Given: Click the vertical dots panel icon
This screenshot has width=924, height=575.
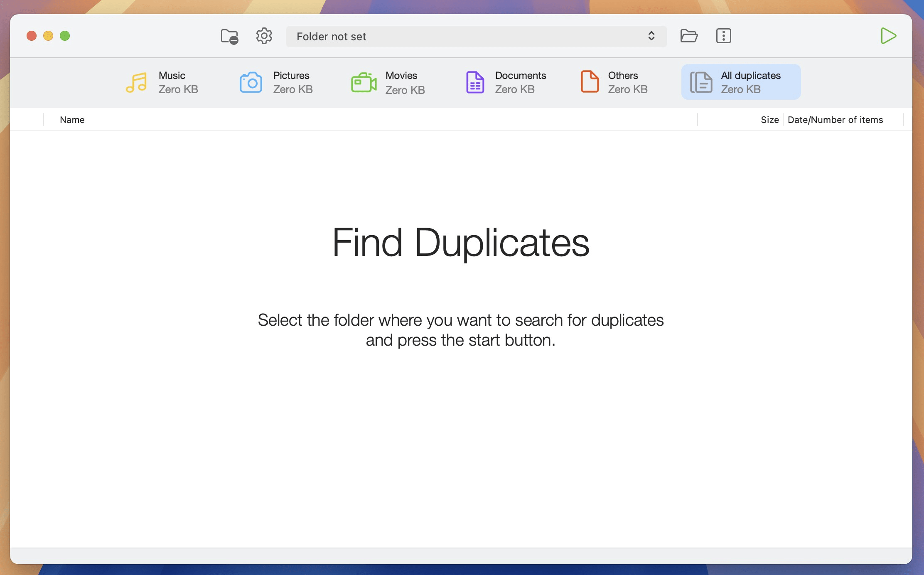Looking at the screenshot, I should pyautogui.click(x=723, y=36).
